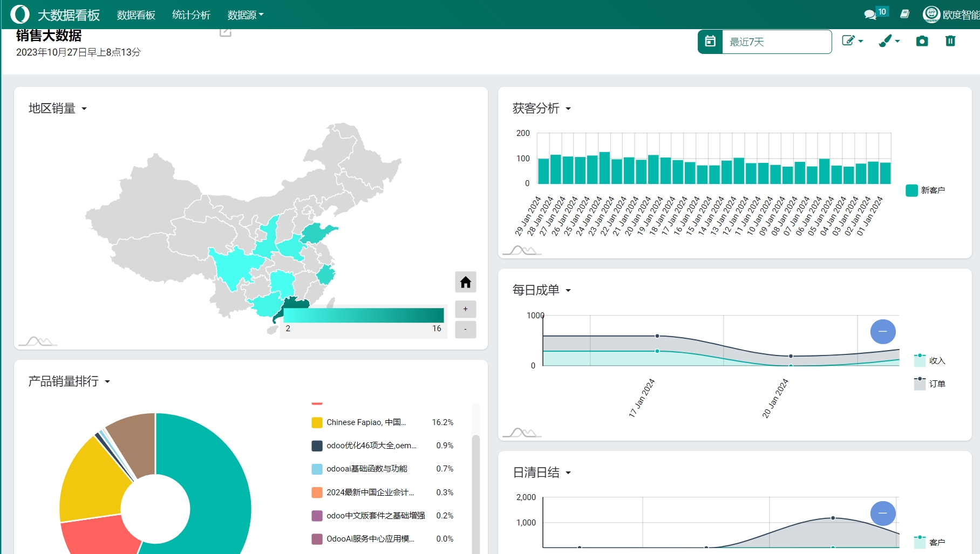
Task: Click the peak data point on 日清日结 chart
Action: click(x=833, y=518)
